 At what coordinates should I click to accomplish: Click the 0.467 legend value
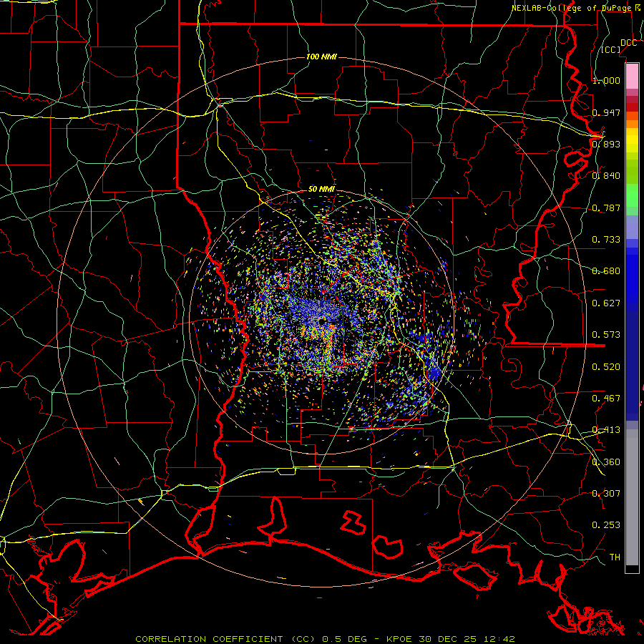click(x=606, y=399)
